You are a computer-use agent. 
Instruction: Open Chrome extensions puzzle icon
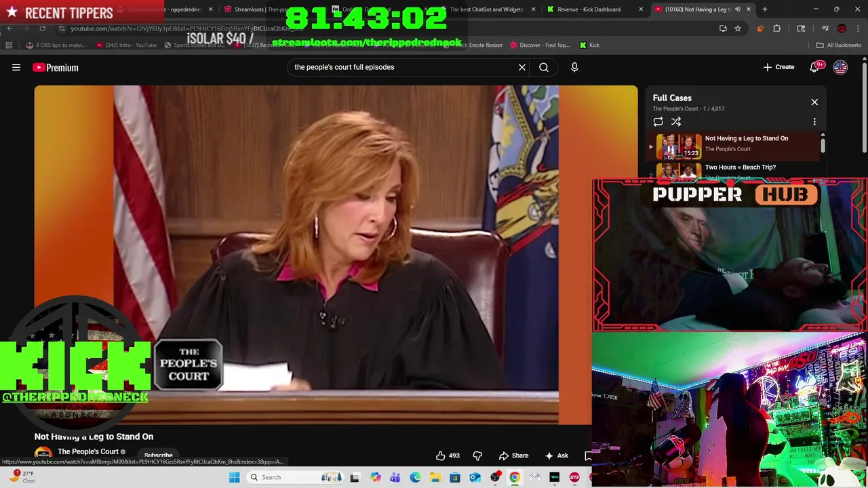pos(777,28)
